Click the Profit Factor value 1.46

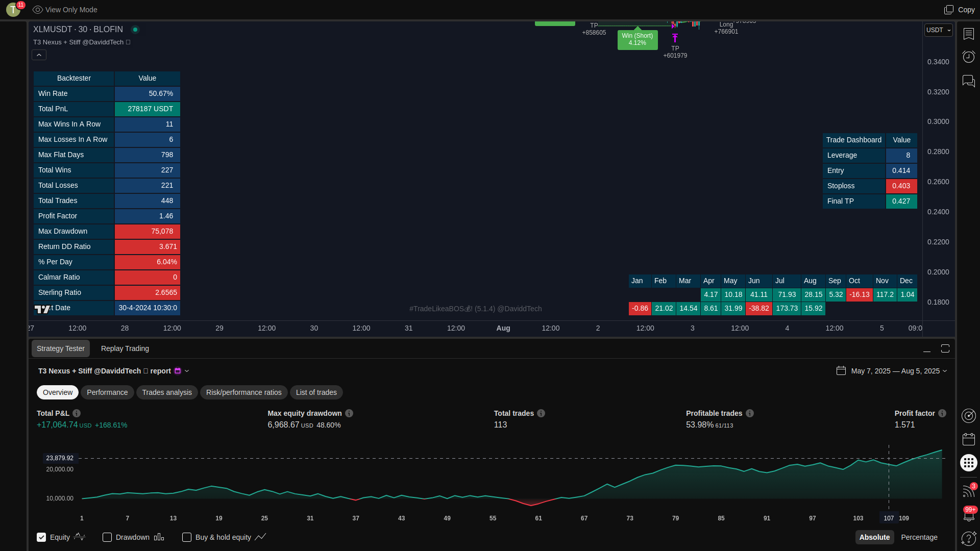click(x=148, y=216)
